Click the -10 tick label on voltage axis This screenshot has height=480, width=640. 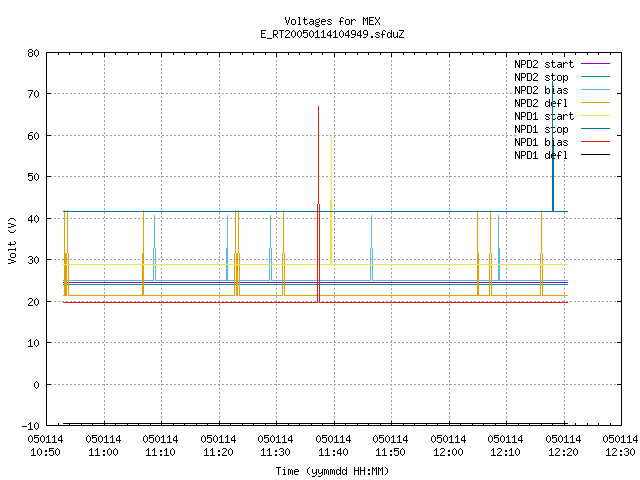tap(31, 426)
